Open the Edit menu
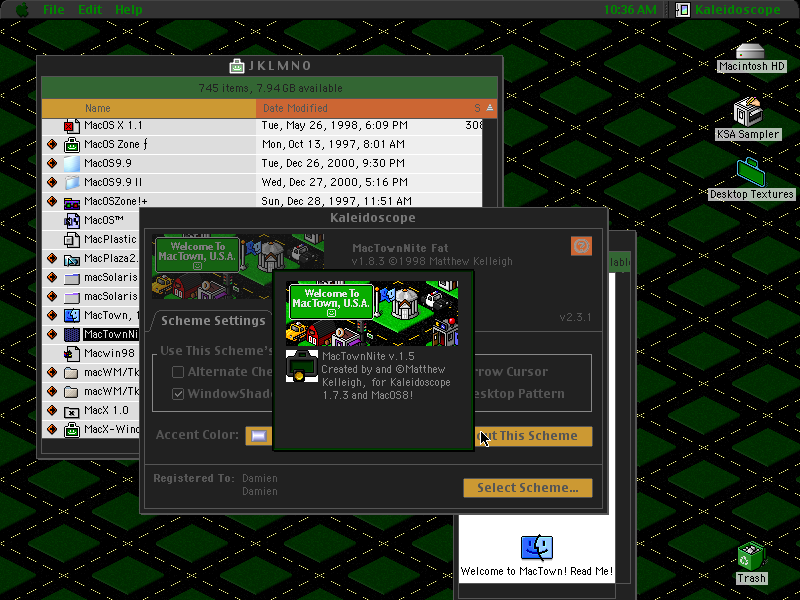Image resolution: width=800 pixels, height=600 pixels. [x=90, y=10]
